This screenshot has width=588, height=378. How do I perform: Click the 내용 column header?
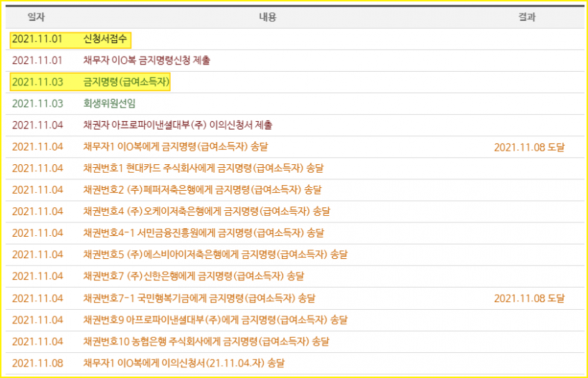[267, 17]
